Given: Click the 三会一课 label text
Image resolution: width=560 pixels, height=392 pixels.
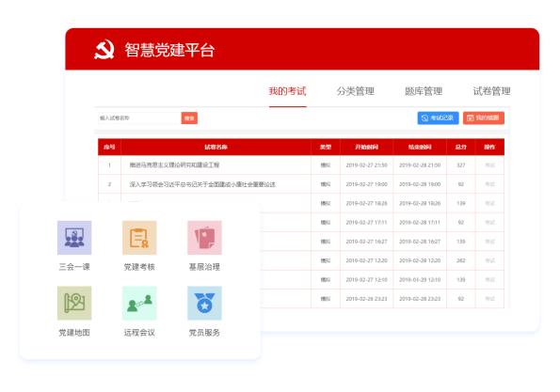Looking at the screenshot, I should tap(74, 267).
